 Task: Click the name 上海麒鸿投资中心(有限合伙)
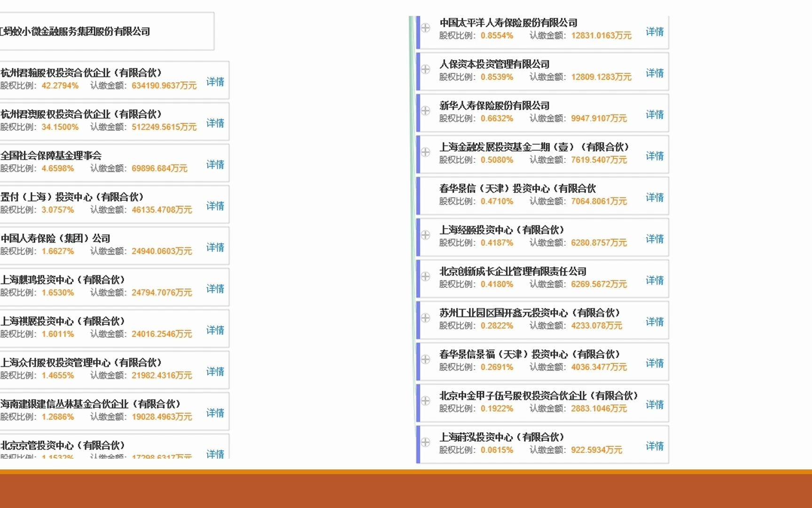[62, 279]
